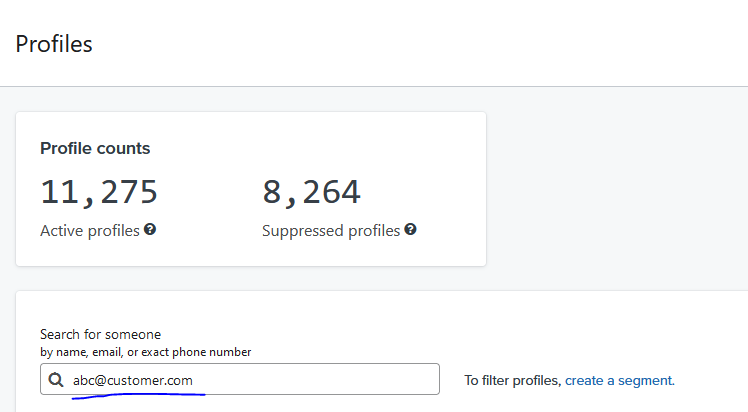Click the abc@customer.com text in search

tap(133, 380)
